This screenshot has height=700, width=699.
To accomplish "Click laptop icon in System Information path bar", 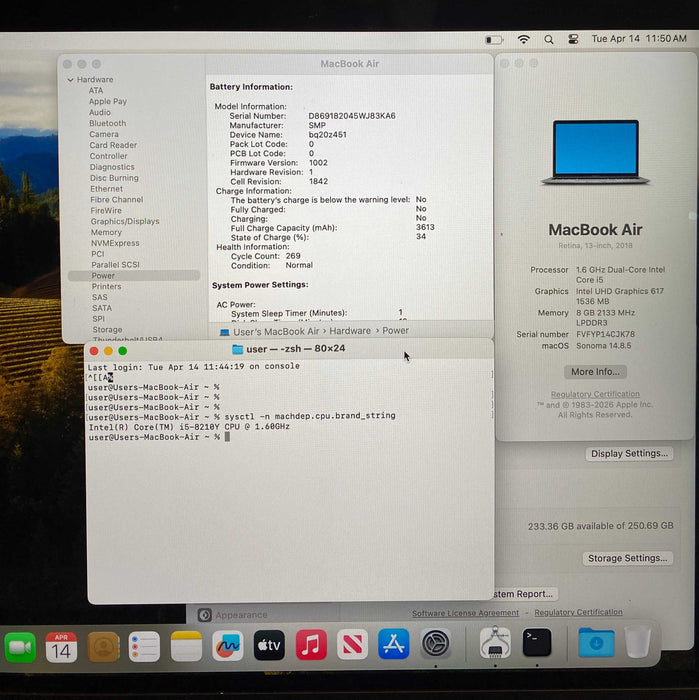I will point(225,332).
